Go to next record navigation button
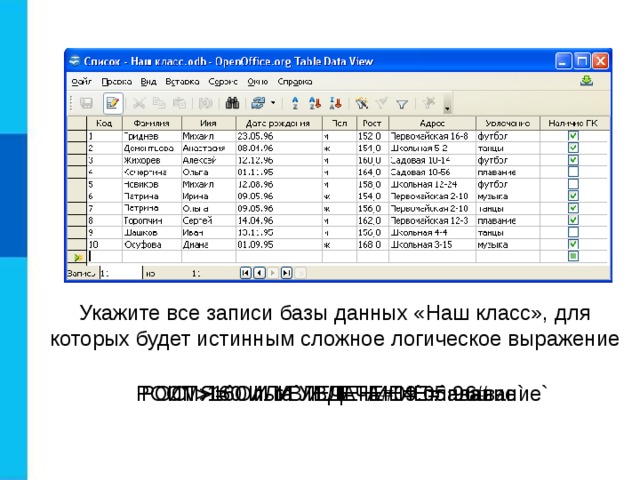 (x=273, y=273)
